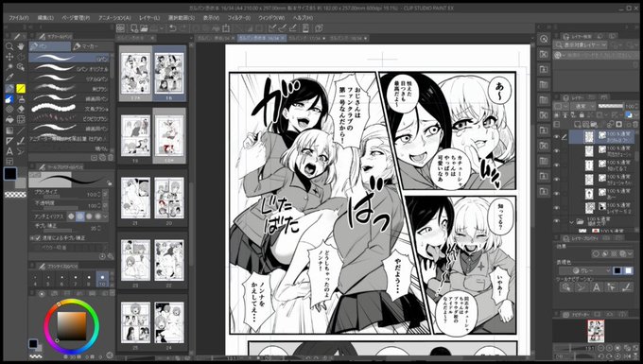
Task: Click the navigator preview thumbnail
Action: [596, 331]
